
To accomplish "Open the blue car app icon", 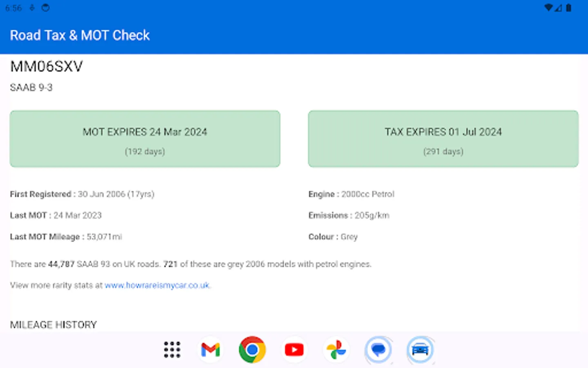I will coord(420,350).
